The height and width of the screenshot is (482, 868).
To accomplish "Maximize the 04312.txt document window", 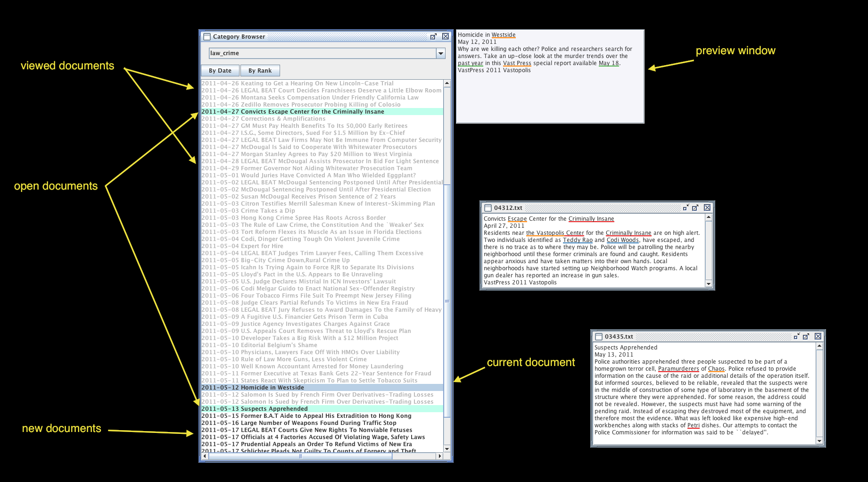I will click(695, 208).
